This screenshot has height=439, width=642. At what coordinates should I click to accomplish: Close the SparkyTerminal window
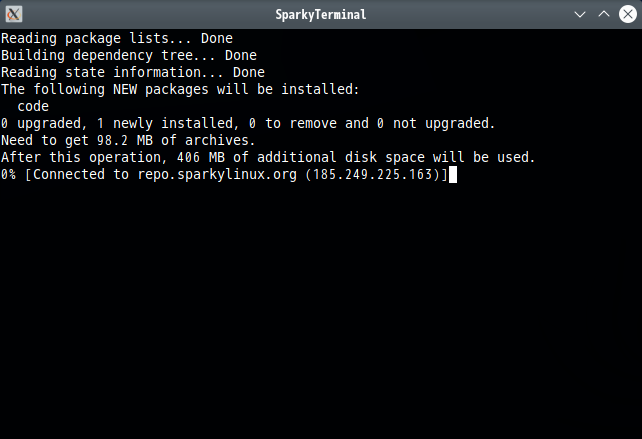click(628, 14)
